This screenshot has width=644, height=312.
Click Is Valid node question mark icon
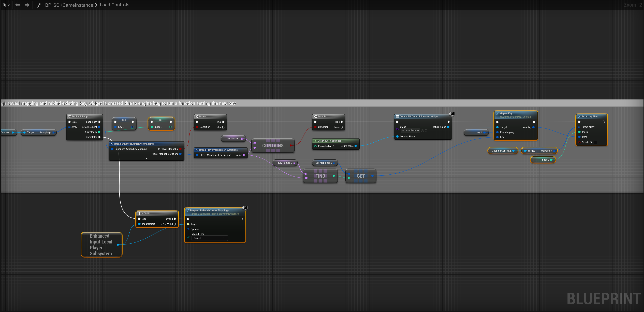139,214
